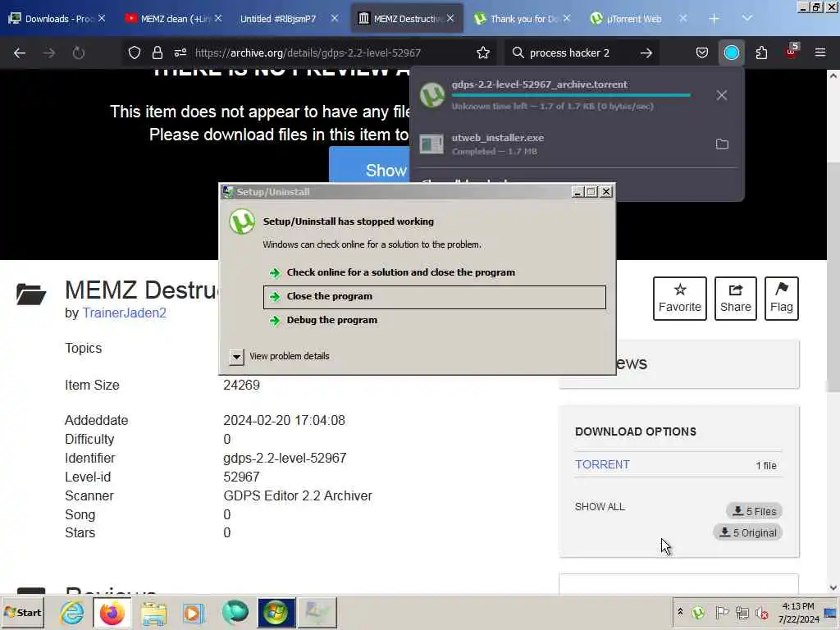840x630 pixels.
Task: Choose Debug the program option
Action: point(435,321)
